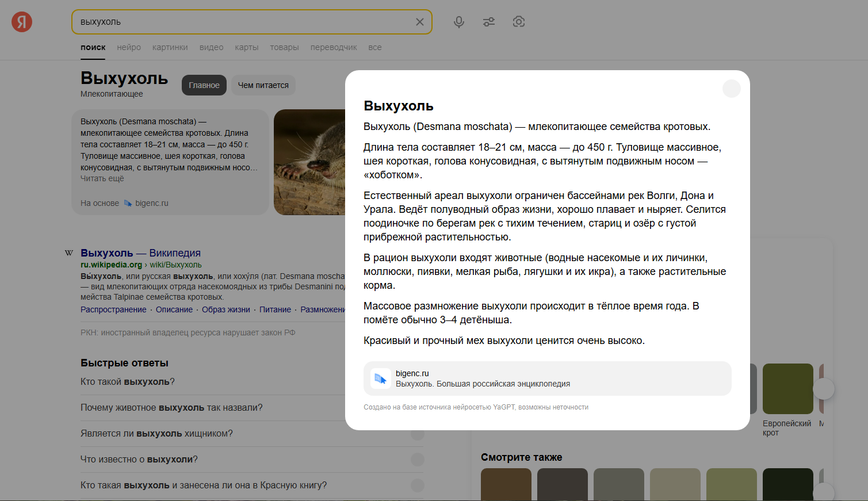Close the Выхухоль summary popup
Screen dimensions: 868x501
(x=732, y=89)
